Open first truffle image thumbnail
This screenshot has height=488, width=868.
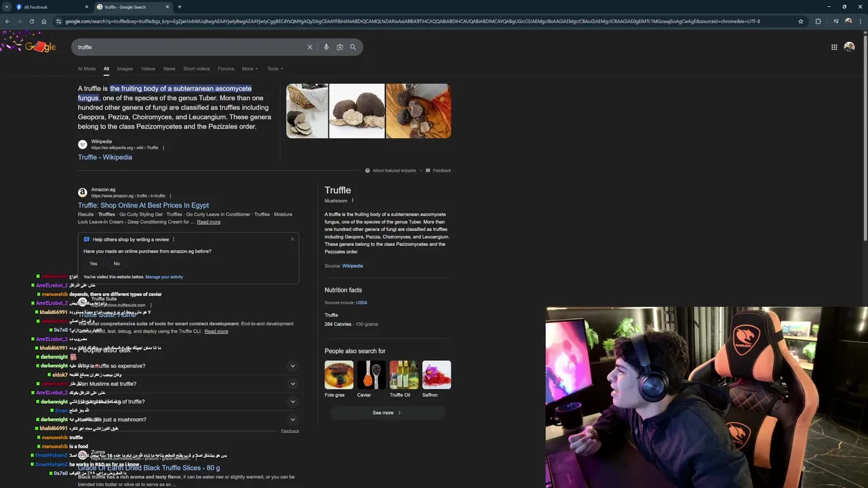307,111
